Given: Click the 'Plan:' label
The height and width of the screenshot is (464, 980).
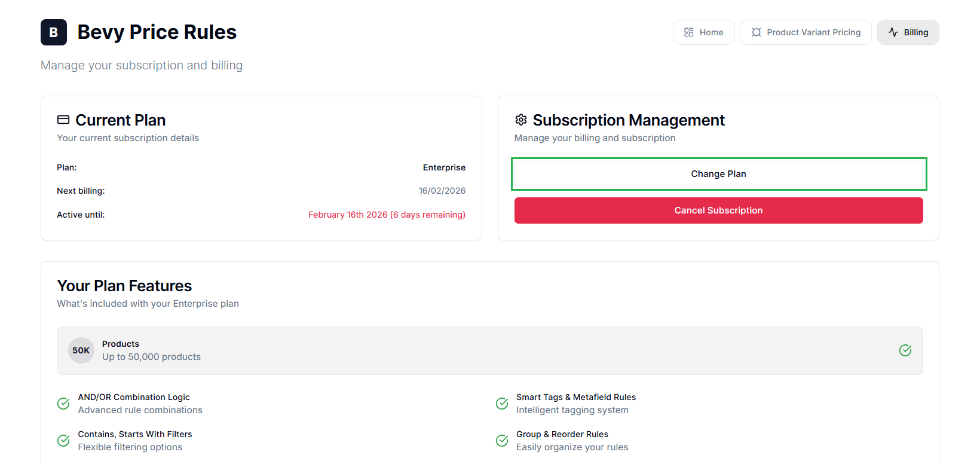Looking at the screenshot, I should click(x=67, y=167).
